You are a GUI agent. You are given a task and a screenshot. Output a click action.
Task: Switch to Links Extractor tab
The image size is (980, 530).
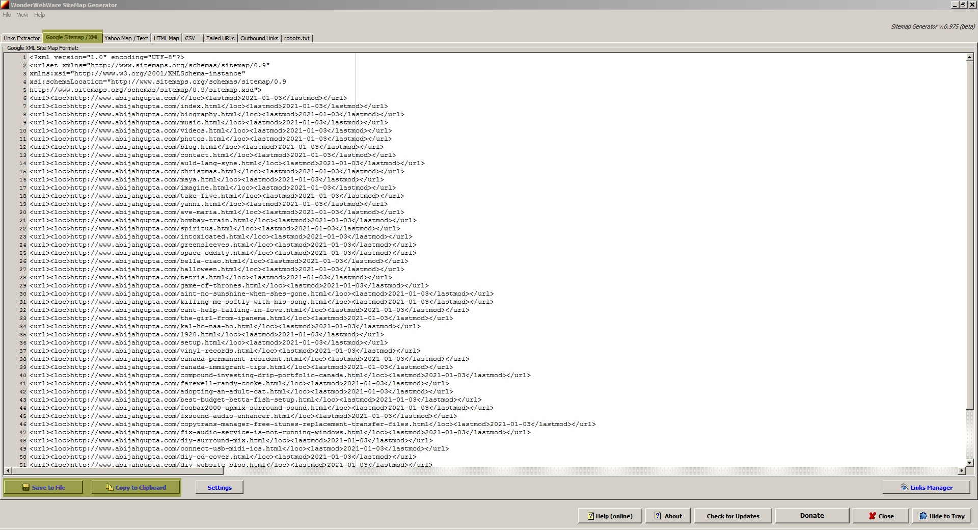click(21, 38)
